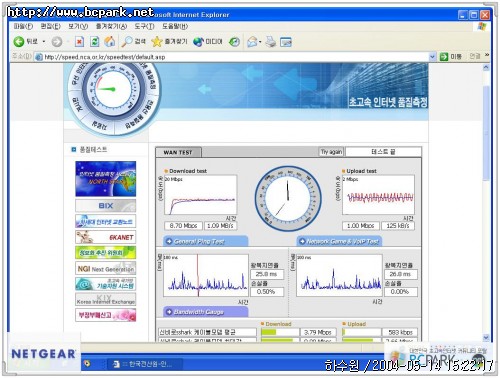Open the General Ping Test section

pos(205,241)
